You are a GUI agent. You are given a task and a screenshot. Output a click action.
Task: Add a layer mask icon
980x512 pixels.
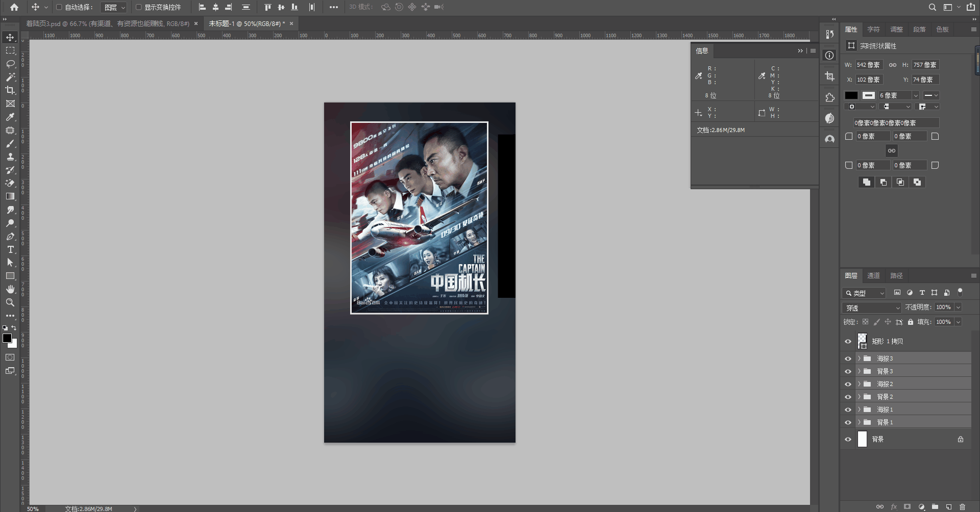click(907, 506)
